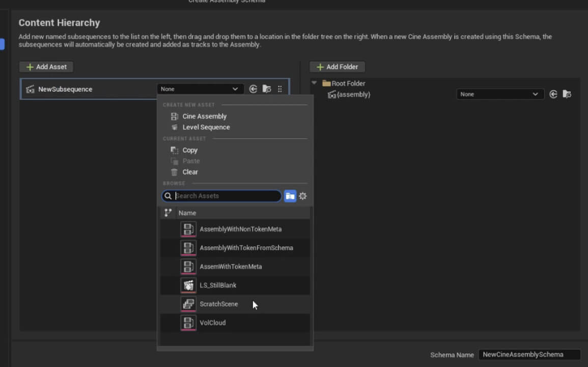The width and height of the screenshot is (588, 367).
Task: Browse to asset icon in {assembly} row
Action: point(567,94)
